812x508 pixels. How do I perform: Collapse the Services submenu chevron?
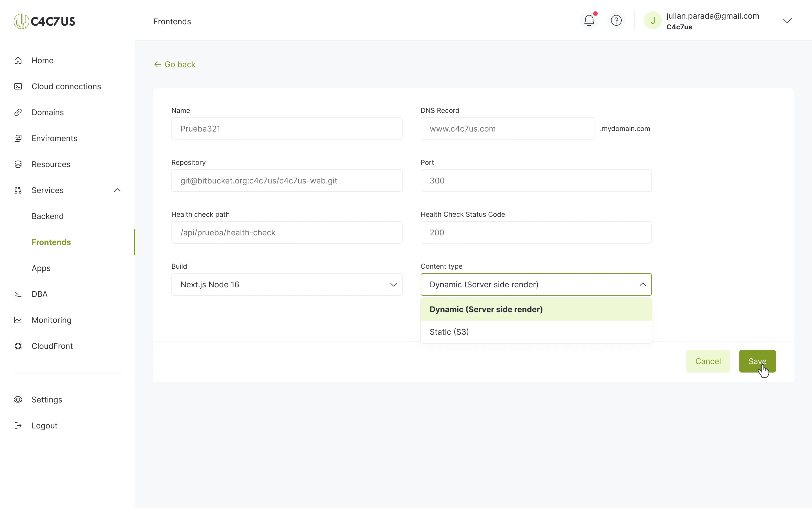click(117, 190)
